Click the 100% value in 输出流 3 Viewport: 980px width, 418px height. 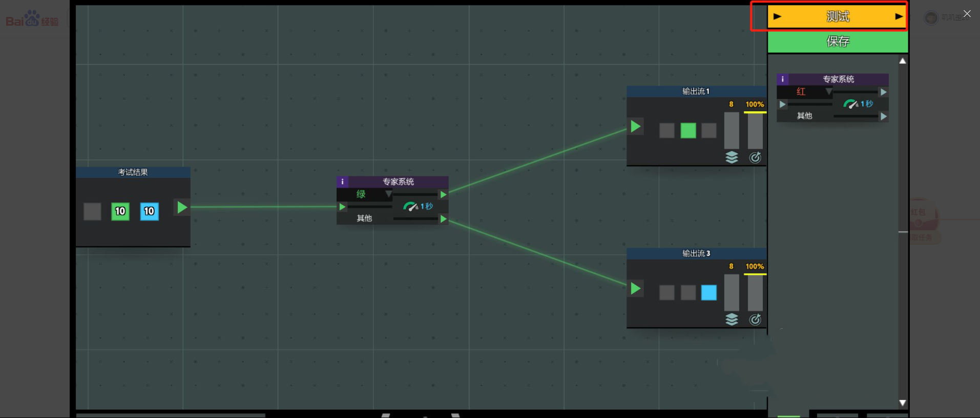tap(755, 266)
